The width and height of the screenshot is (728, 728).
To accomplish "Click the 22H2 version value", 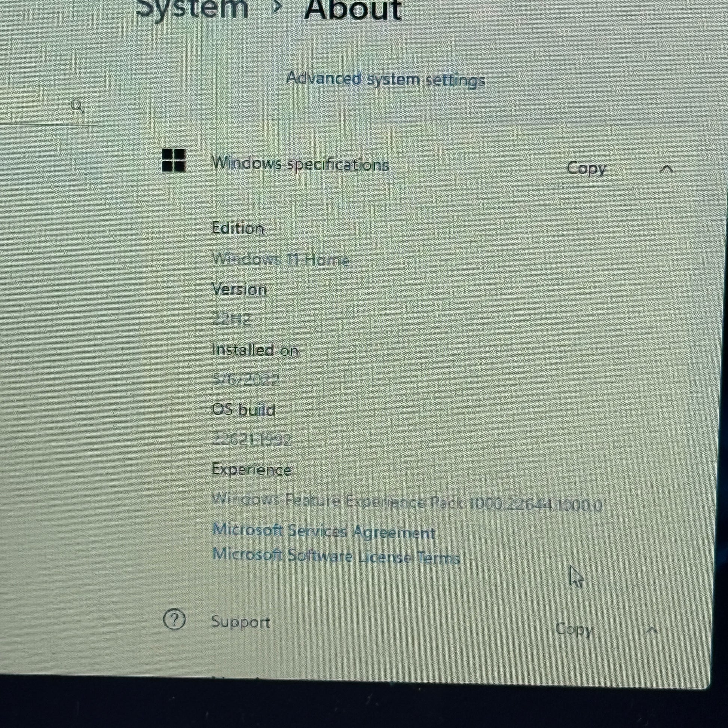I will point(231,319).
